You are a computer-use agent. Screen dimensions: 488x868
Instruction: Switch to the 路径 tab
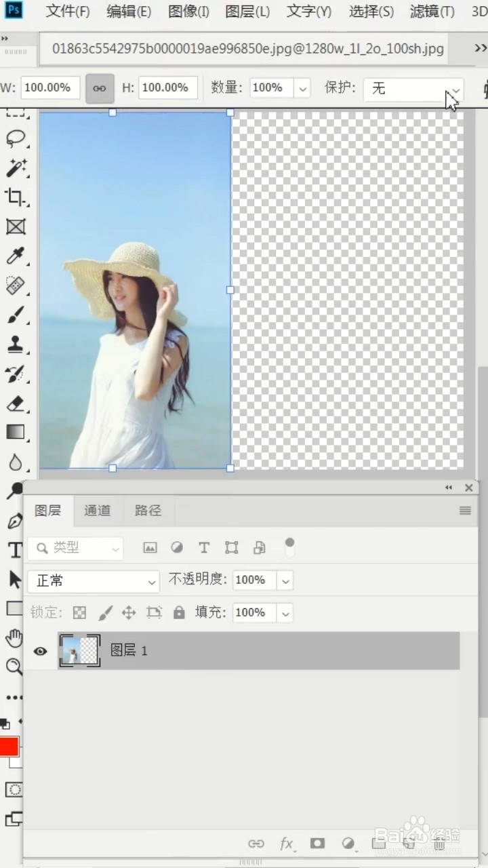148,511
